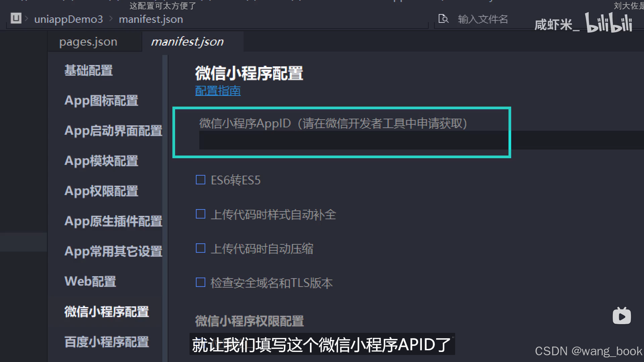644x362 pixels.
Task: Click the file search icon
Action: (x=443, y=19)
